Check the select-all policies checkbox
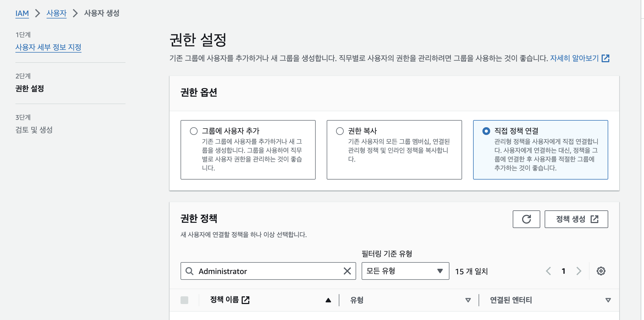This screenshot has width=644, height=320. (x=184, y=300)
